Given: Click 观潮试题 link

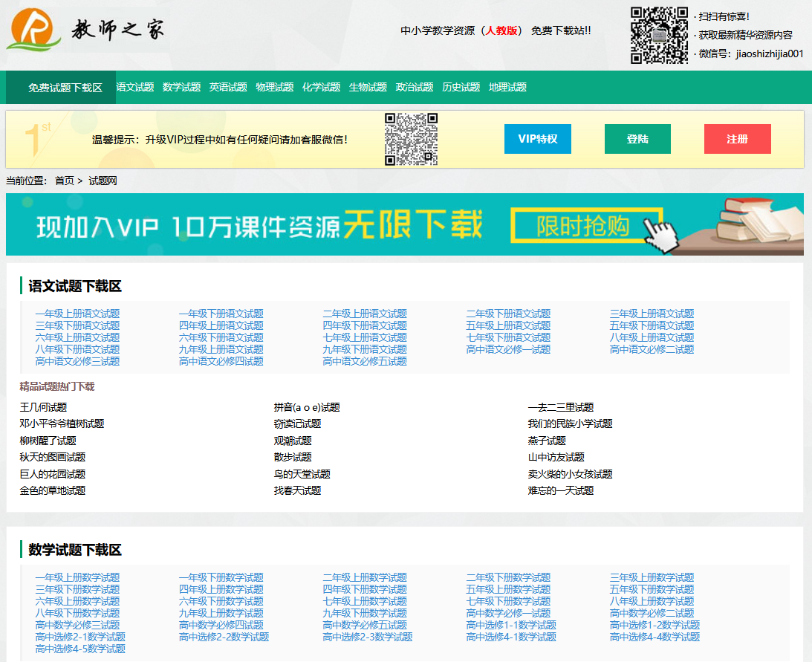Looking at the screenshot, I should 293,441.
